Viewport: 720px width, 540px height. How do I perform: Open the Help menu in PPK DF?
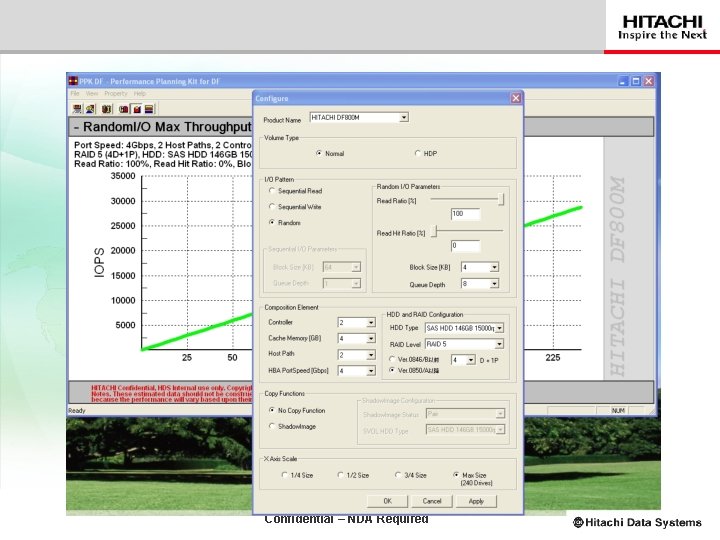[x=140, y=93]
